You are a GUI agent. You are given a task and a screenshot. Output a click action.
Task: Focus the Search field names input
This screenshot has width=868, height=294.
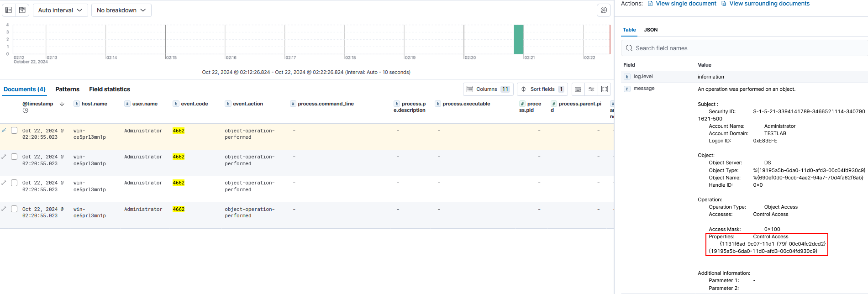pyautogui.click(x=744, y=48)
